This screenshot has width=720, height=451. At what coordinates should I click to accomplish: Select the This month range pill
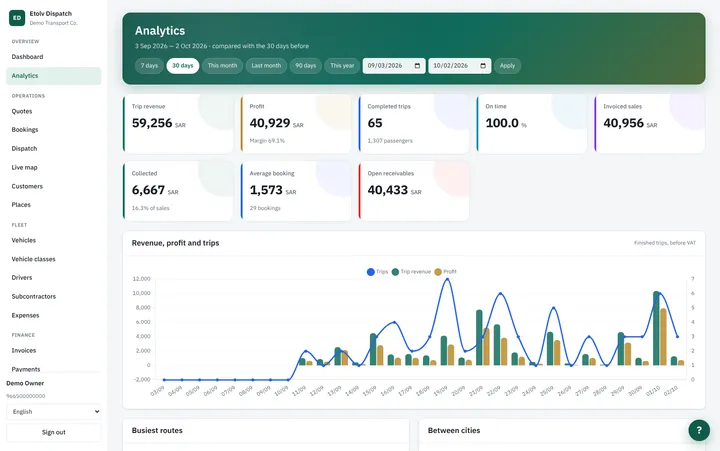(x=222, y=66)
